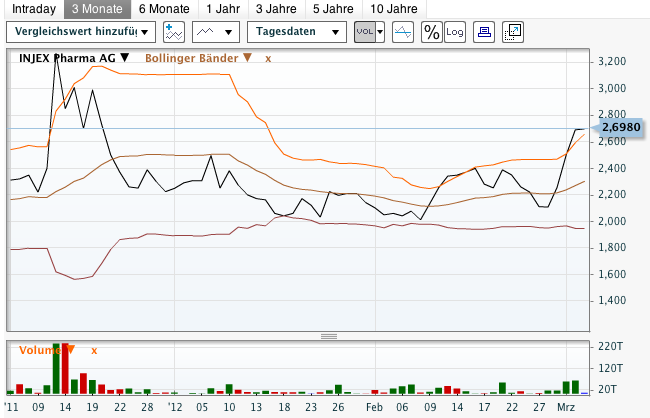This screenshot has height=418, width=650.
Task: Toggle the VOL volume button
Action: click(365, 32)
